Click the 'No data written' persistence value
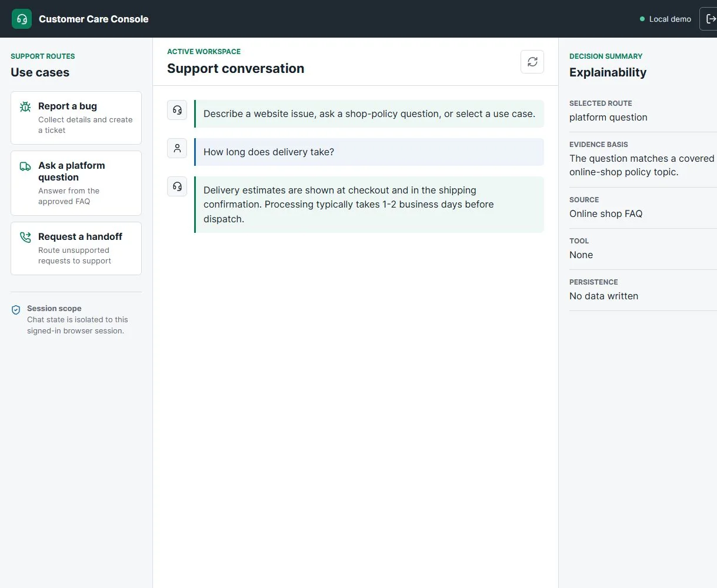The width and height of the screenshot is (717, 588). pos(603,296)
